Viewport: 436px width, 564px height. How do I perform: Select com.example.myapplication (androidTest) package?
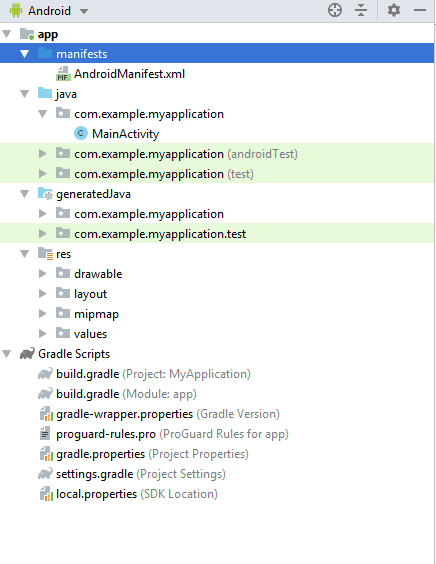pos(186,154)
